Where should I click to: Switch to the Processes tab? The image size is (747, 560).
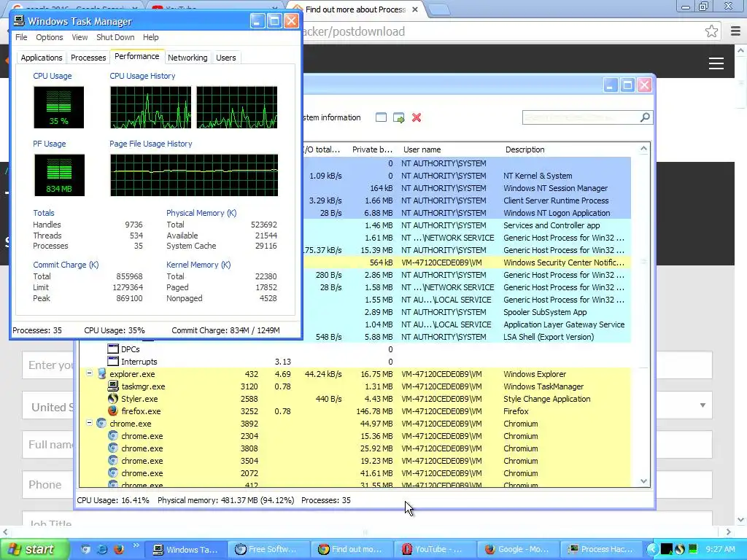(88, 57)
